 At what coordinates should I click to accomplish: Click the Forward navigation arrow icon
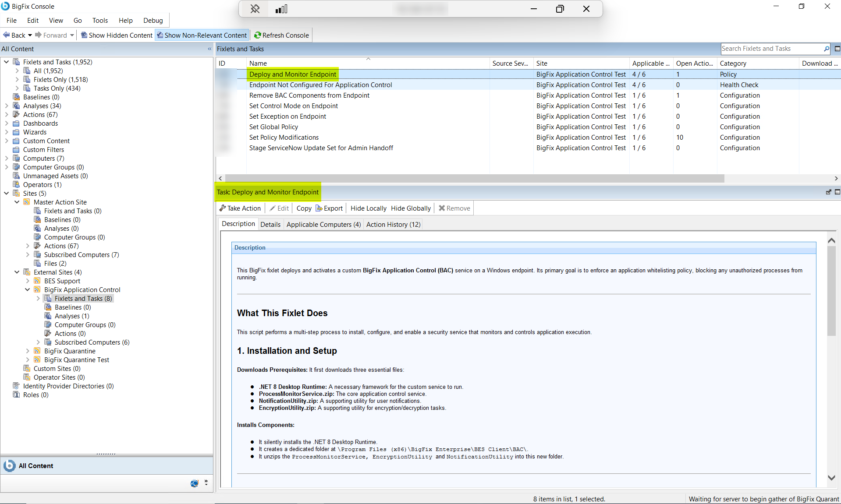coord(38,35)
